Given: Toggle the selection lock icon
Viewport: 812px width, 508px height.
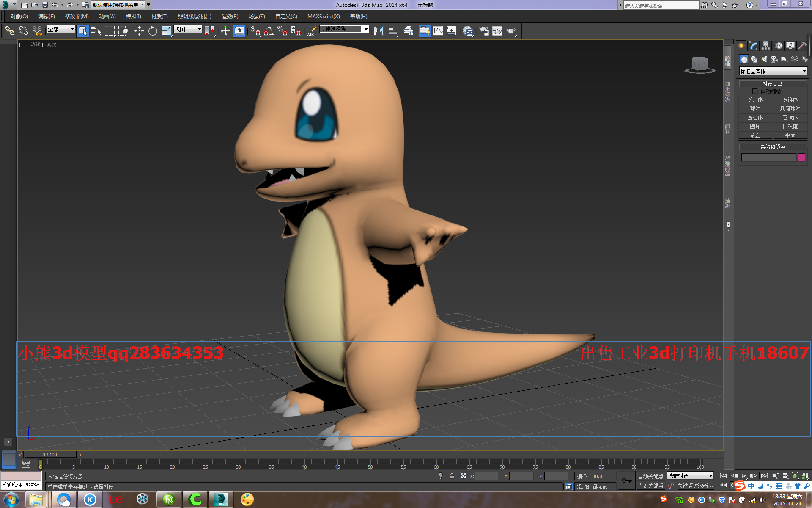Looking at the screenshot, I should pos(452,476).
